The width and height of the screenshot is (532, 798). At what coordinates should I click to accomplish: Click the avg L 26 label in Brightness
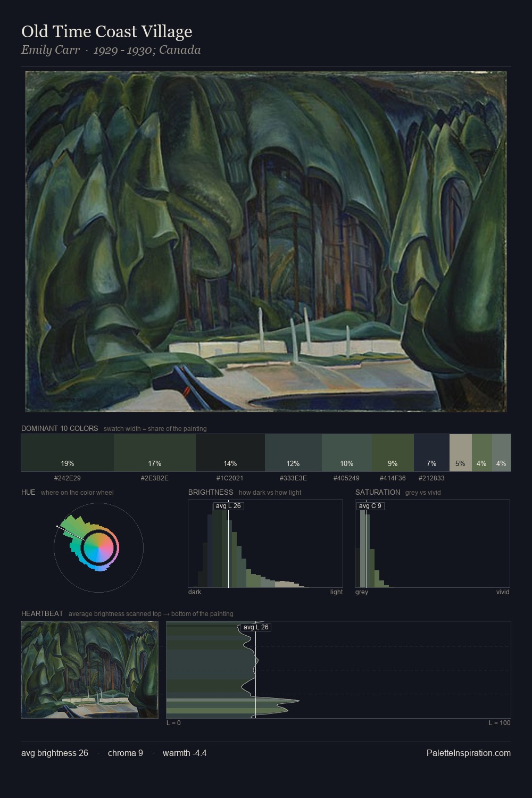coord(228,506)
